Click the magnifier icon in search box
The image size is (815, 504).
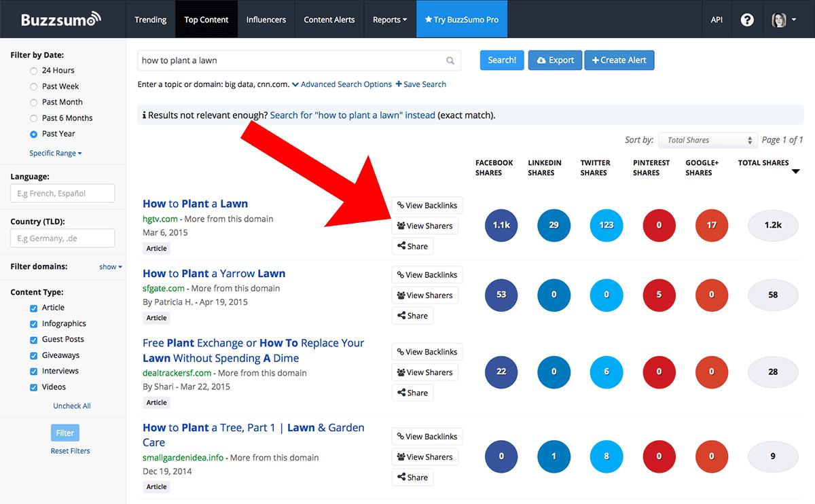tap(450, 60)
